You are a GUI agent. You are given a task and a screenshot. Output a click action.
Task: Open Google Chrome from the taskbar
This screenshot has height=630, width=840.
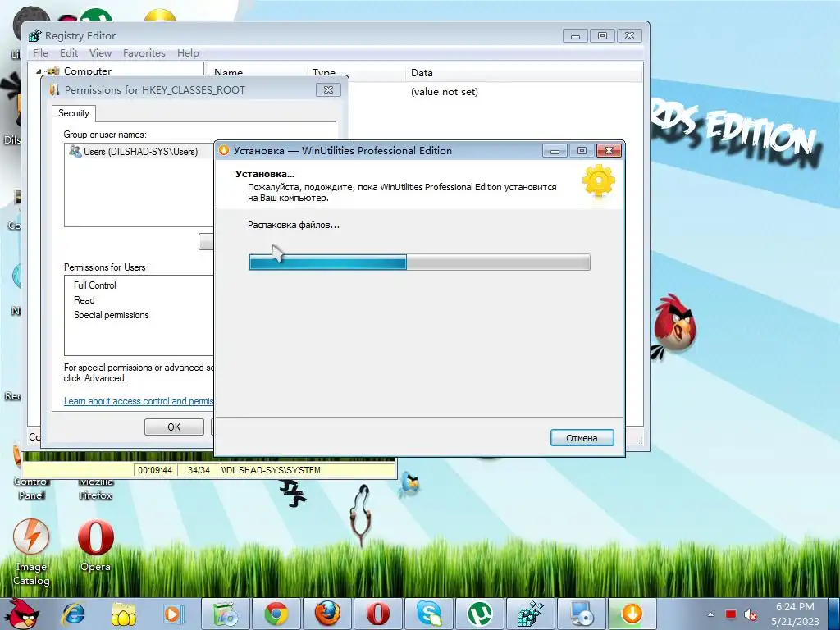[x=276, y=614]
